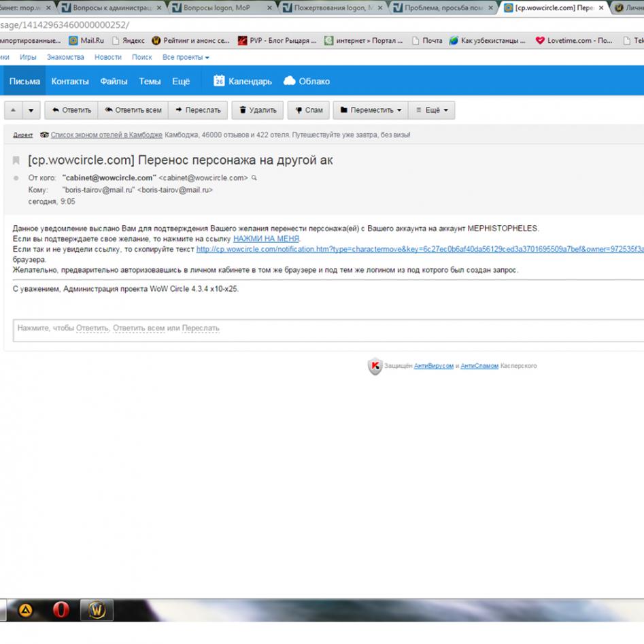Click the Kaspersky shield icon

[375, 367]
